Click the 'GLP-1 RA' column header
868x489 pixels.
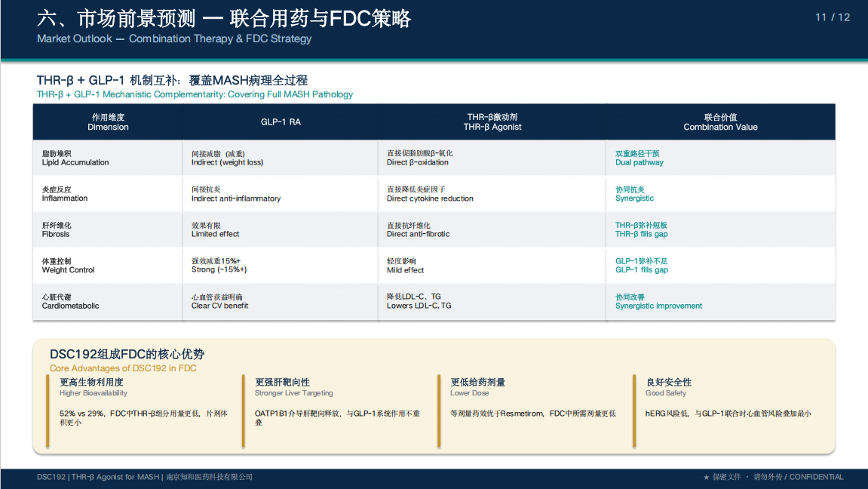(281, 121)
